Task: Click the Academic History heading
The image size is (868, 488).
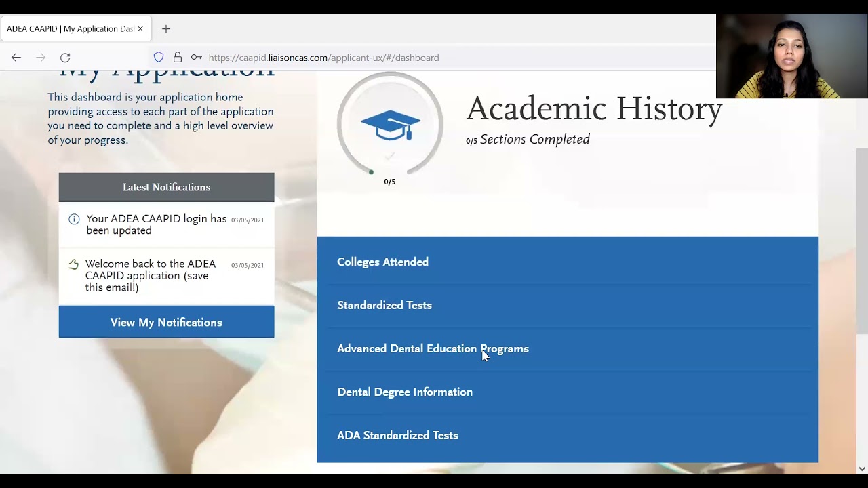Action: [x=594, y=108]
